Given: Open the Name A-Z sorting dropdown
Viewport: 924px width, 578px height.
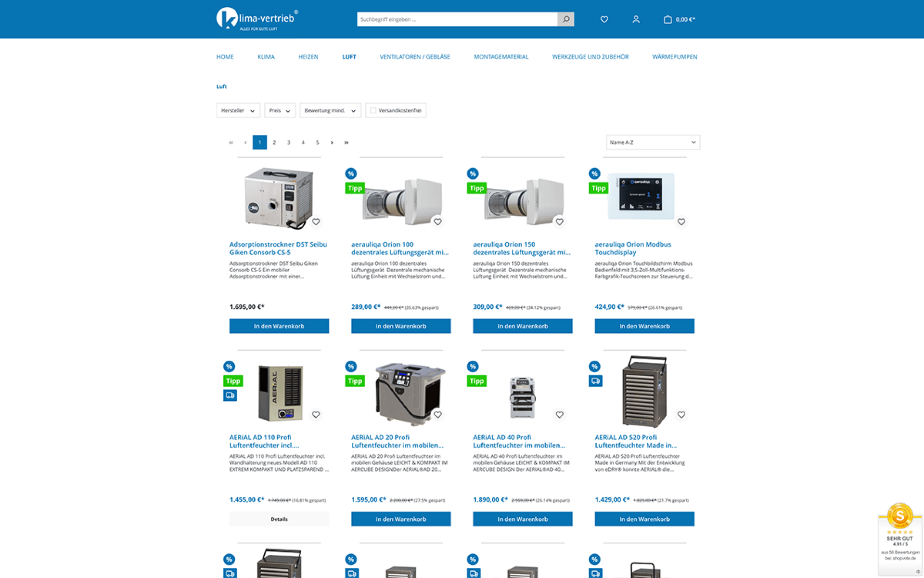Looking at the screenshot, I should (652, 143).
